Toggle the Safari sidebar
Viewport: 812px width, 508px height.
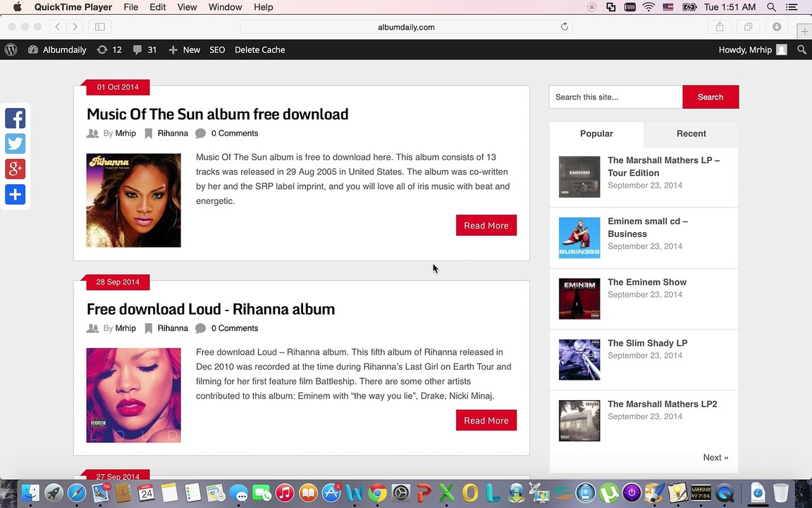(100, 27)
